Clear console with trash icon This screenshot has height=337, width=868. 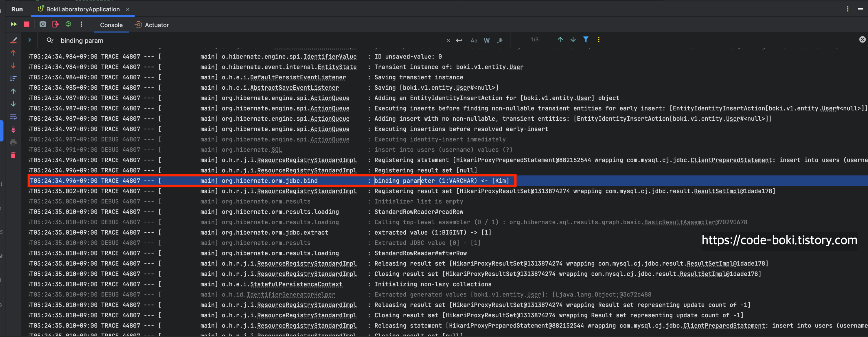pos(14,155)
